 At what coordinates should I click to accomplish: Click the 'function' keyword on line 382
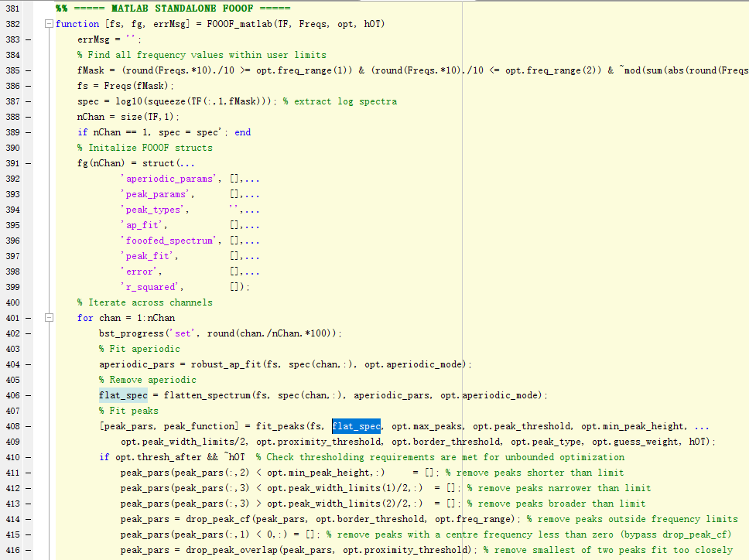pyautogui.click(x=77, y=24)
